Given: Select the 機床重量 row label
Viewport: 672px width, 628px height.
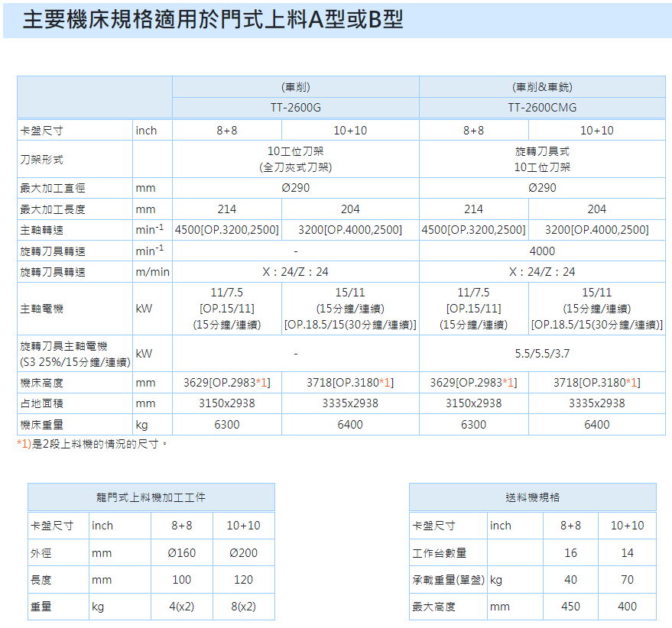Looking at the screenshot, I should [x=41, y=425].
